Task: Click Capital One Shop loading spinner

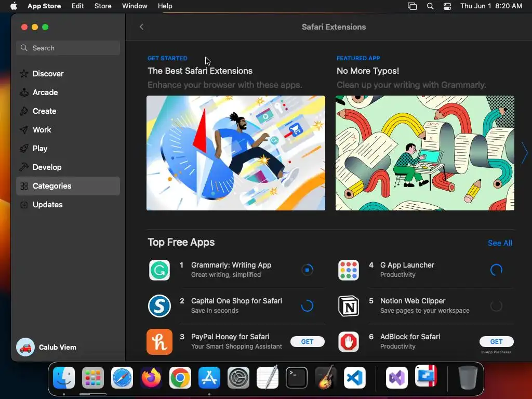Action: [308, 305]
